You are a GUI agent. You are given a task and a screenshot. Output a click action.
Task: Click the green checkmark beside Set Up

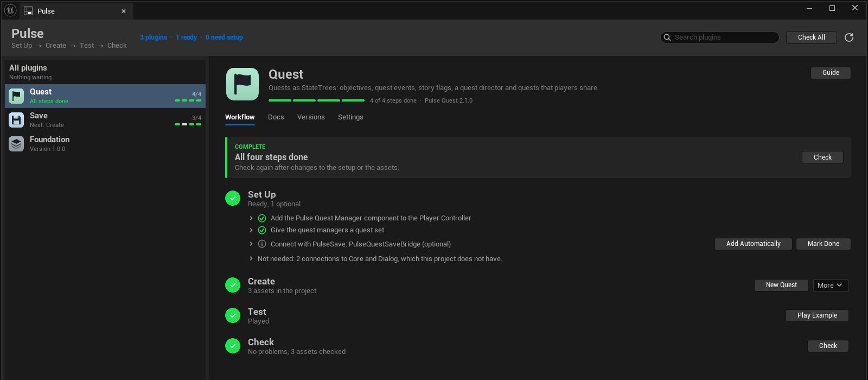(x=233, y=198)
